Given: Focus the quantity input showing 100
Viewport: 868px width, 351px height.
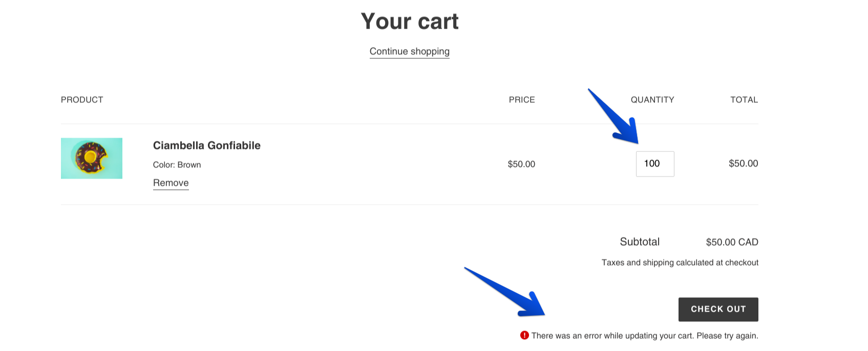Looking at the screenshot, I should click(654, 164).
